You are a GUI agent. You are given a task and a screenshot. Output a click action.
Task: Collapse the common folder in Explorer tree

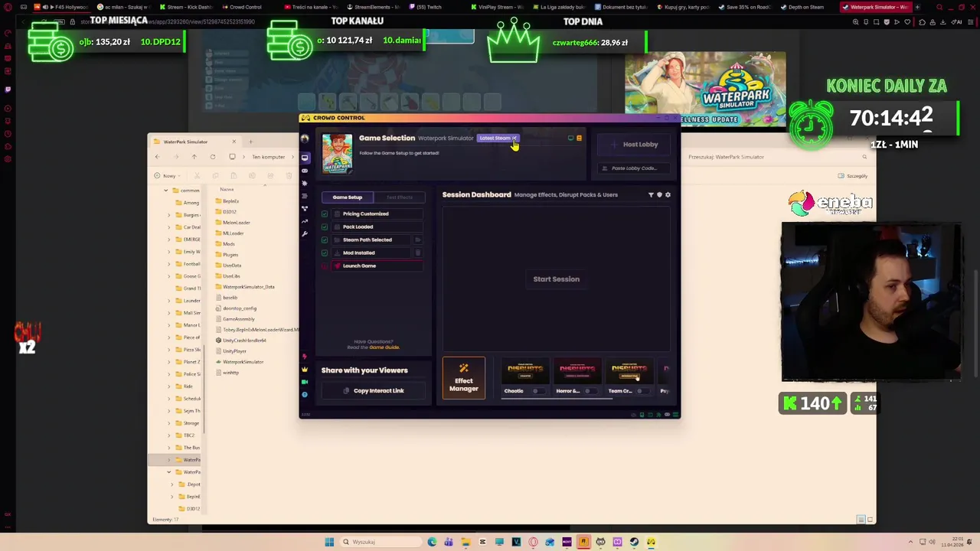pos(166,191)
